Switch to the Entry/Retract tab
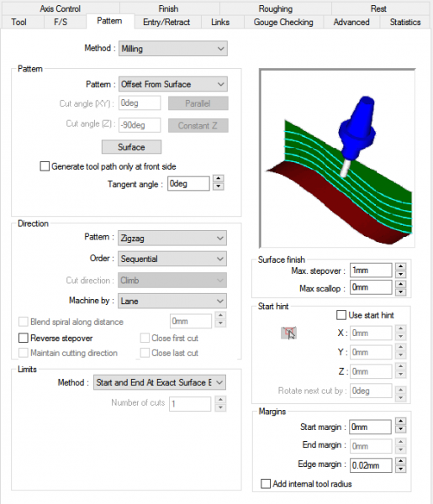Screen dimensions: 433x504 [166, 22]
